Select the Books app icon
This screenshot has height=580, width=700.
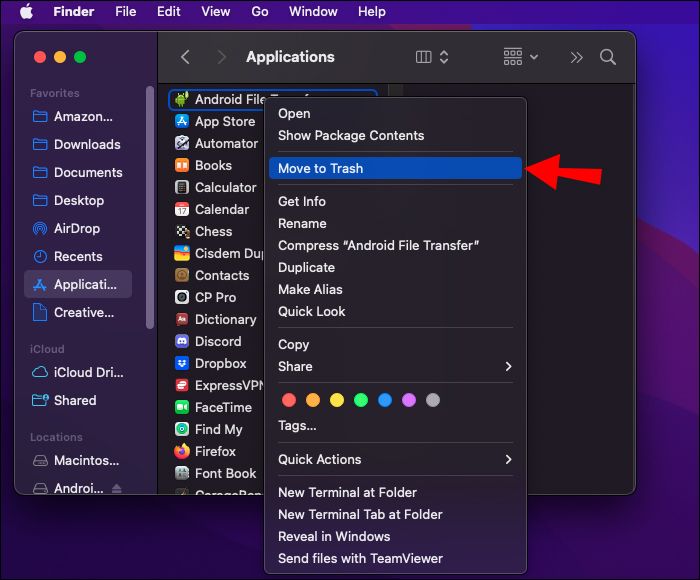(182, 165)
